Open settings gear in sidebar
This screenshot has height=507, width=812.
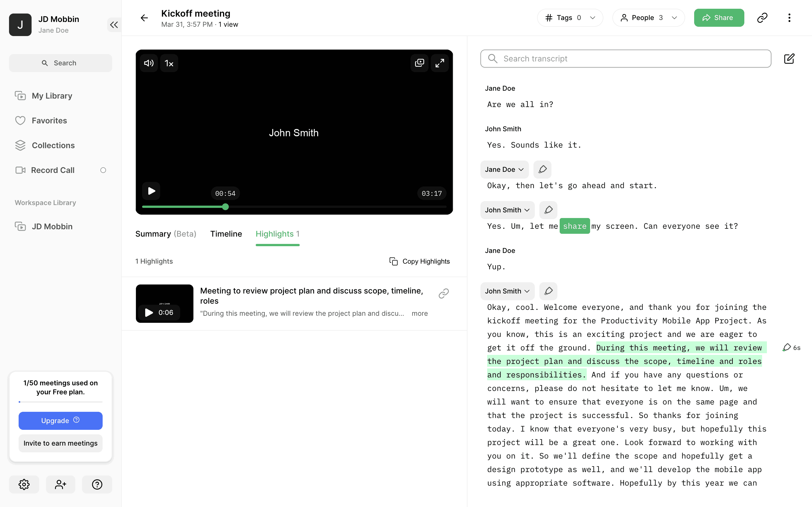[x=24, y=484]
